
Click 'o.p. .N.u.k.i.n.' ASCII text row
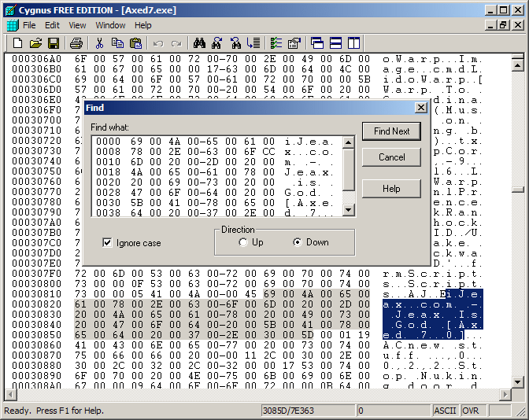[432, 375]
